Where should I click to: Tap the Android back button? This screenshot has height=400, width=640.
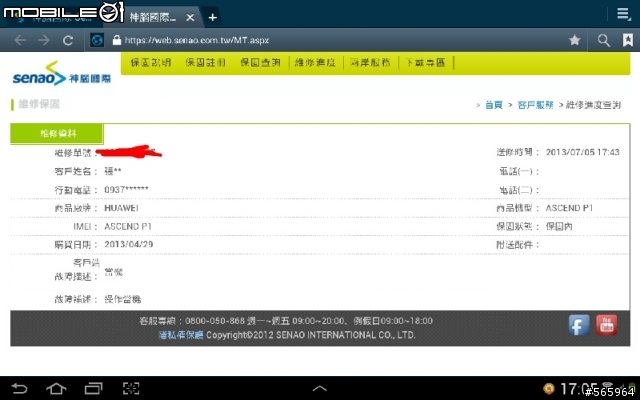pyautogui.click(x=19, y=388)
